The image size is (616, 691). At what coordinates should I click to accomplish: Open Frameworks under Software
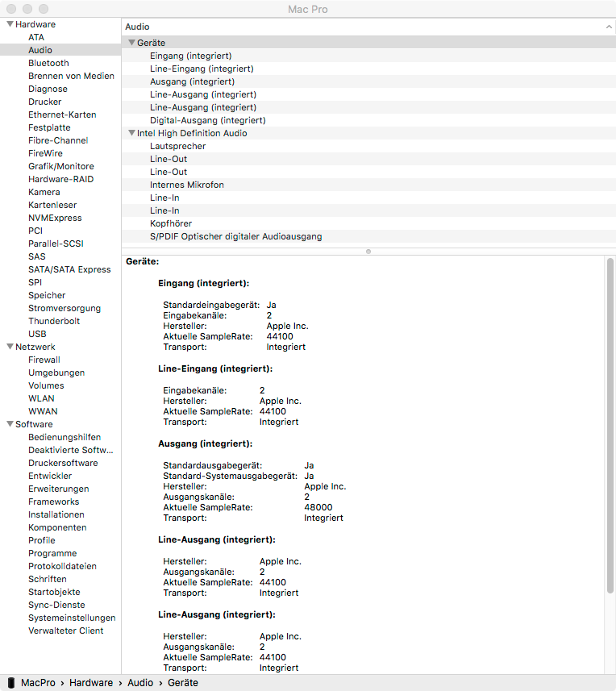pos(53,502)
